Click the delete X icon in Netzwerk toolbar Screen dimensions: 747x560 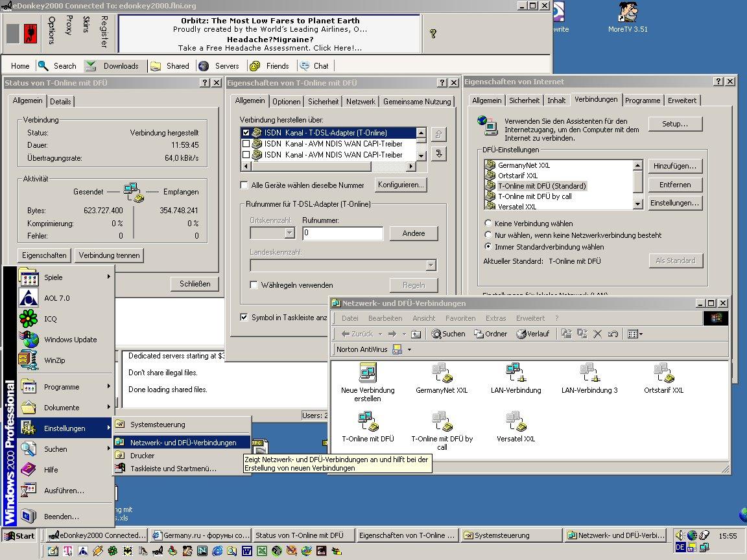[597, 334]
